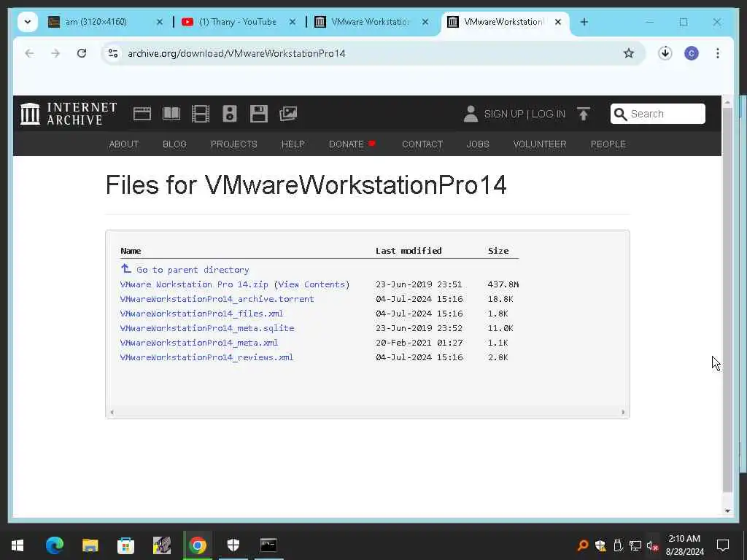Expand the tab search dropdown
747x560 pixels.
[27, 22]
